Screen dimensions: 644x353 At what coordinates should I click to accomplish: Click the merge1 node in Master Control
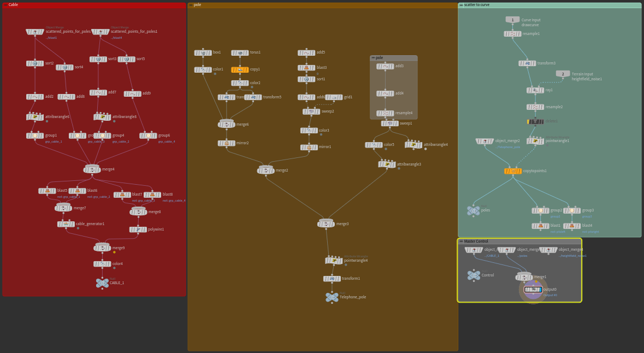point(524,277)
